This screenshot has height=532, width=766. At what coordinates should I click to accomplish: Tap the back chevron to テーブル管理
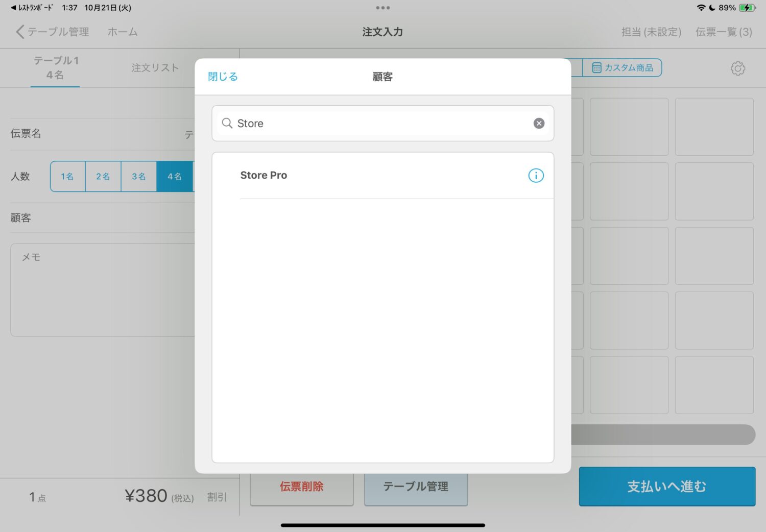[20, 32]
